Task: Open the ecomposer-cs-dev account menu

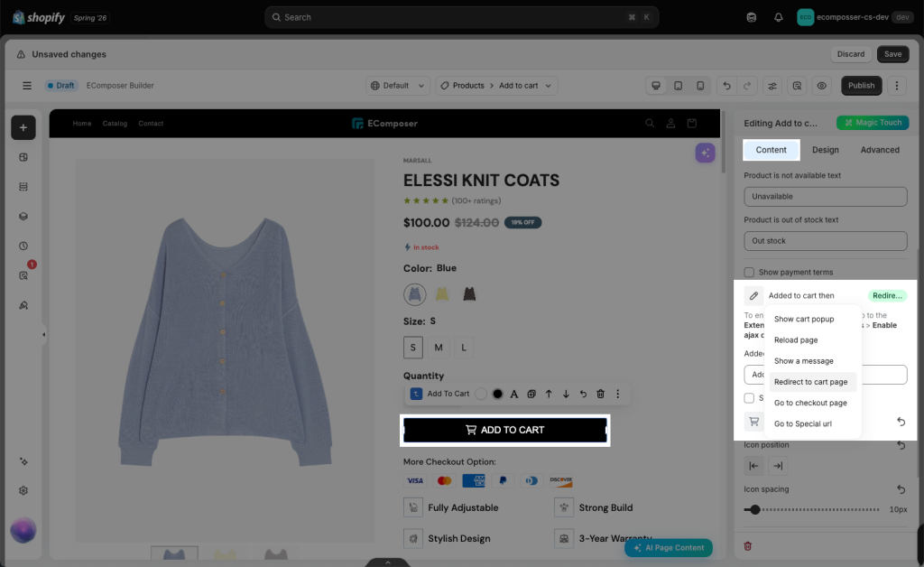Action: click(x=855, y=17)
